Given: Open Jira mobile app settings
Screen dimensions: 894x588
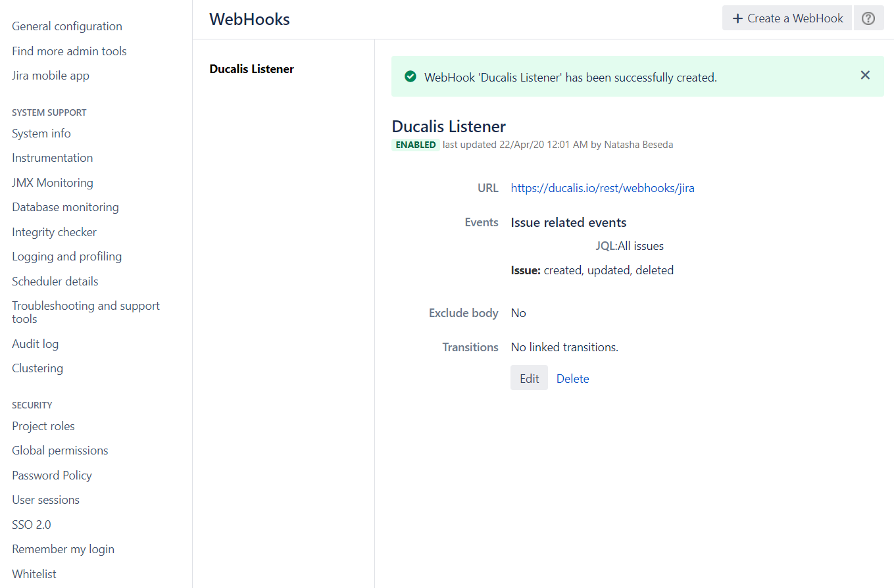Looking at the screenshot, I should pyautogui.click(x=51, y=76).
